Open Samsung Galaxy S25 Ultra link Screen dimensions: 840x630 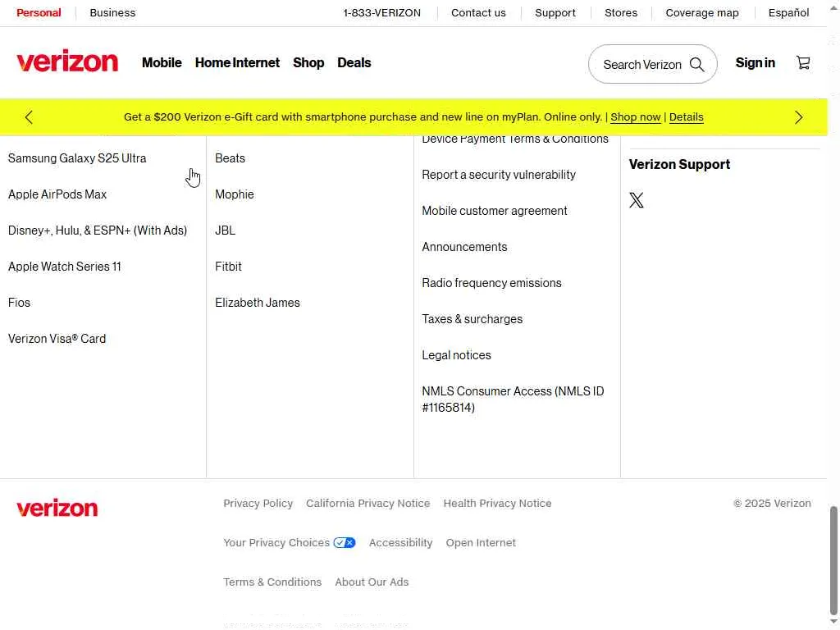coord(77,158)
